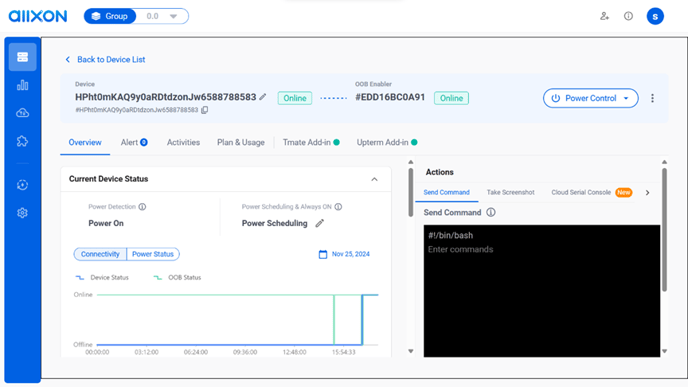Open the calendar icon for Nov 25, 2024

(x=323, y=254)
